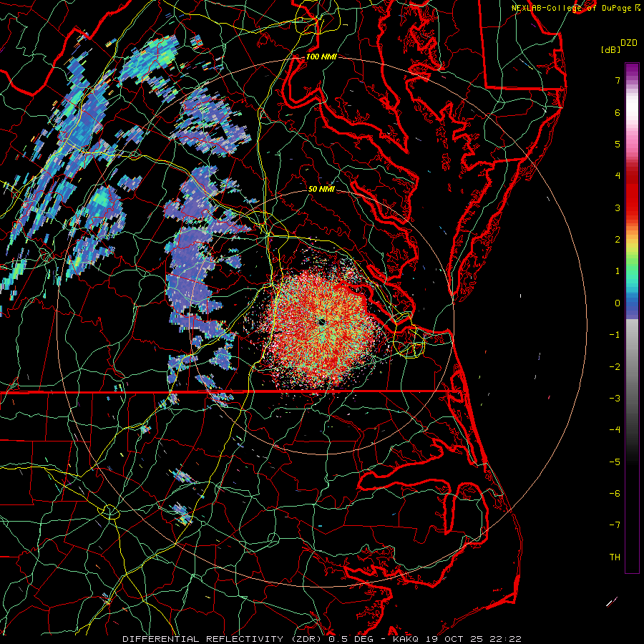Click the red section of the color bar
The width and height of the screenshot is (644, 644).
632,193
